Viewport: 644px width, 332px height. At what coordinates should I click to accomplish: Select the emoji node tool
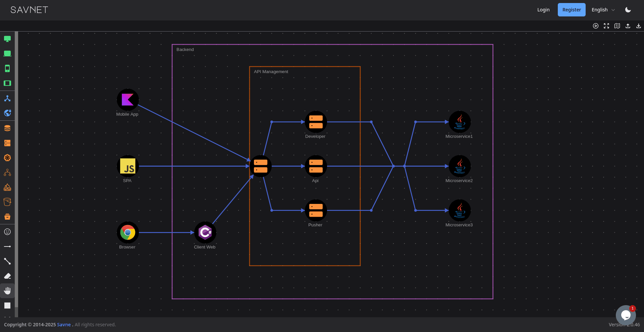(7, 231)
